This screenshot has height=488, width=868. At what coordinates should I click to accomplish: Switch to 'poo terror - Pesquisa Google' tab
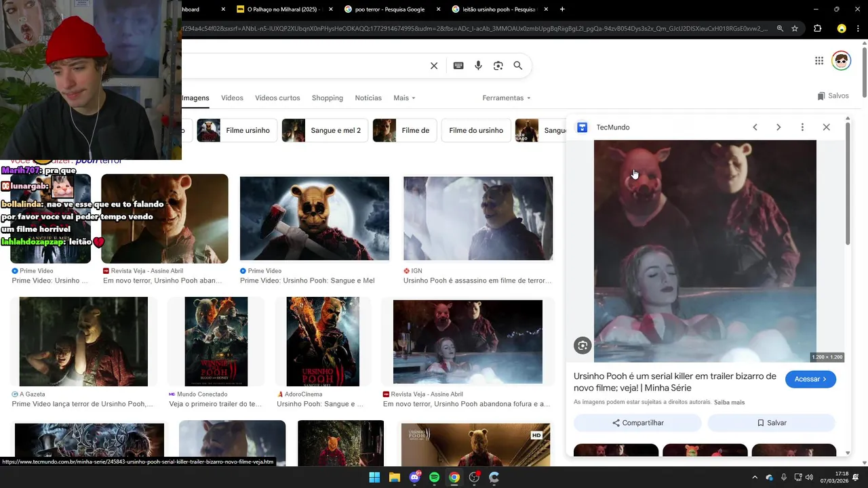click(x=391, y=9)
